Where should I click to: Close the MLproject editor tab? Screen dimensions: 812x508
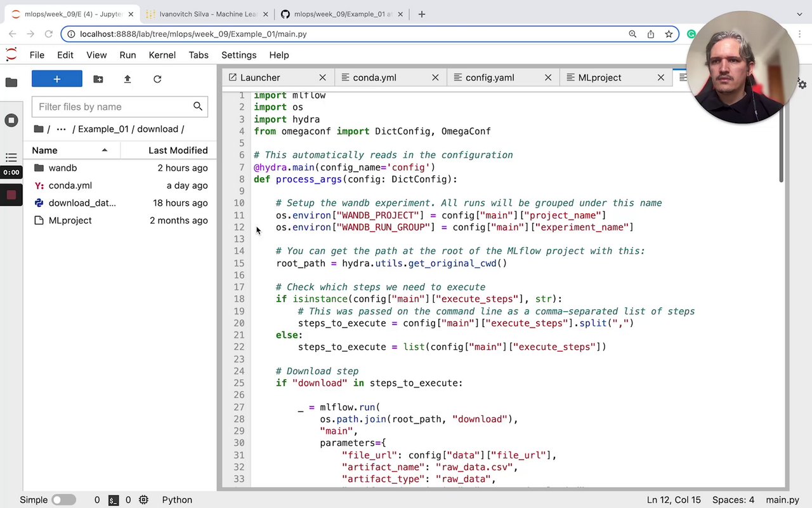[x=661, y=77]
